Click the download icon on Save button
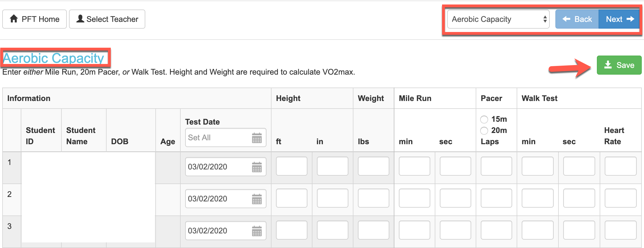This screenshot has width=644, height=248. click(608, 65)
